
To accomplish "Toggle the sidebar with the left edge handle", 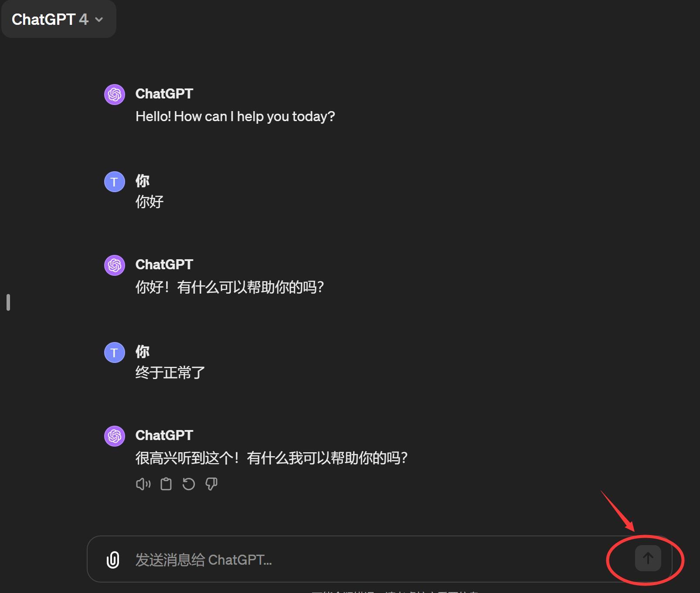I will point(8,302).
